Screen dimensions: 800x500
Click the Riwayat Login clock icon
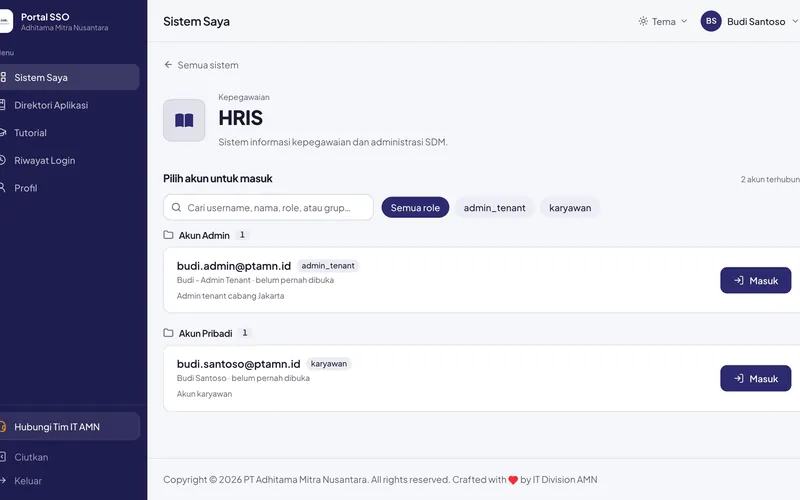[x=3, y=160]
